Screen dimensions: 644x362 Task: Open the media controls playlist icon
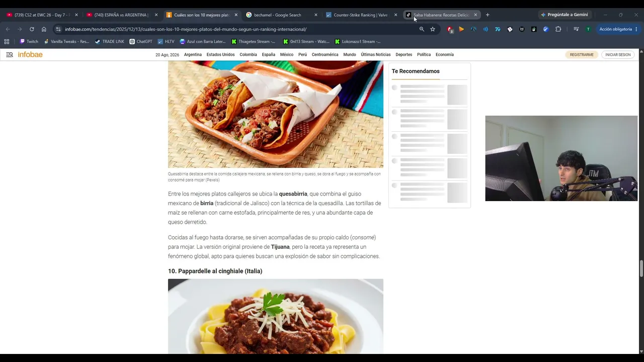tap(576, 29)
